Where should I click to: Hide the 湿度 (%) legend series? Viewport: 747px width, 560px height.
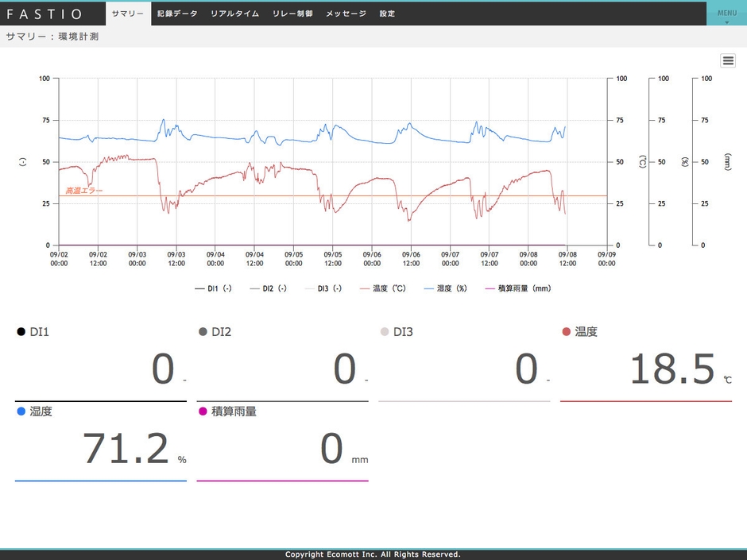coord(449,288)
